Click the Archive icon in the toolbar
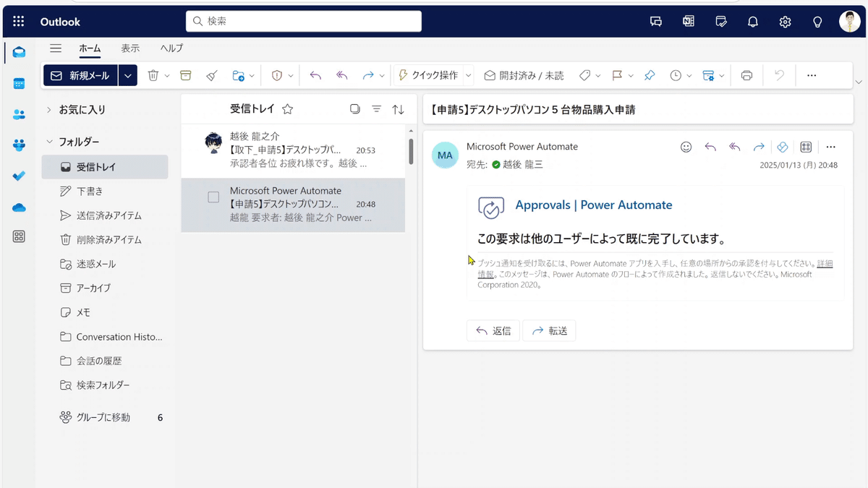The height and width of the screenshot is (488, 868). 186,75
